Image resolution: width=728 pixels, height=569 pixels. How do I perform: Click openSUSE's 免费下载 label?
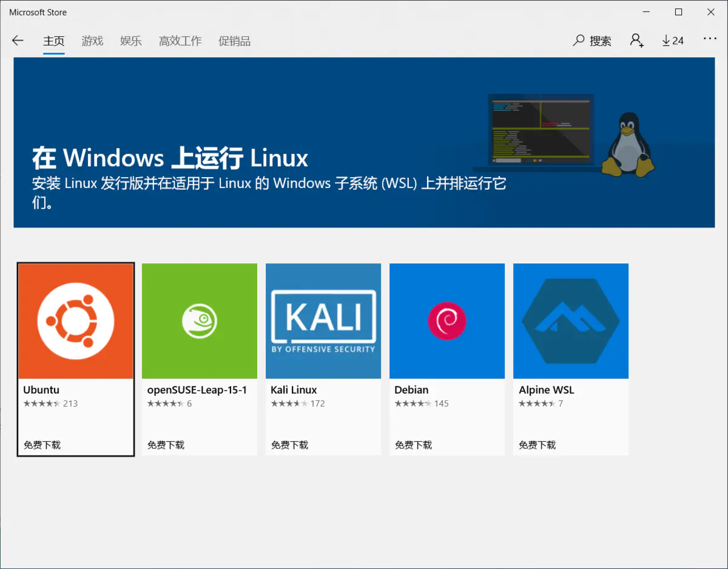[166, 445]
